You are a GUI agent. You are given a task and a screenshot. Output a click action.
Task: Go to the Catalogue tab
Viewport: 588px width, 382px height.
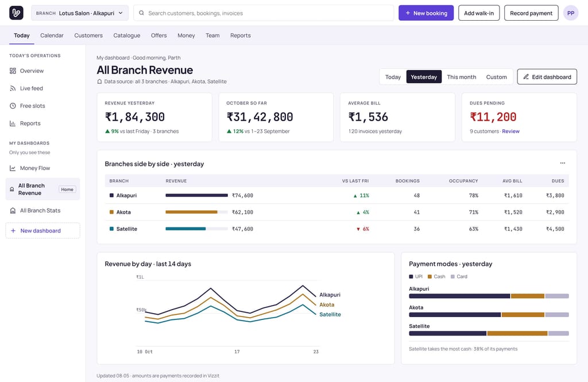tap(127, 35)
